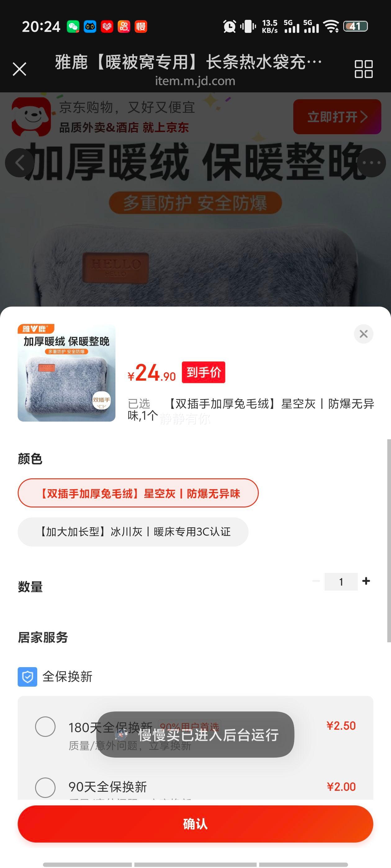This screenshot has width=391, height=868.
Task: Tap the blue shield 全保换新 icon
Action: click(27, 677)
